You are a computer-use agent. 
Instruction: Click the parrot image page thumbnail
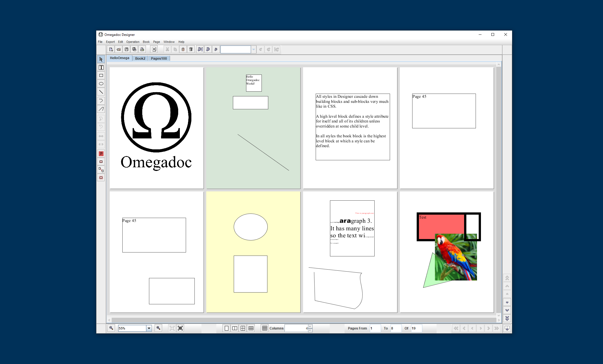[x=456, y=257]
